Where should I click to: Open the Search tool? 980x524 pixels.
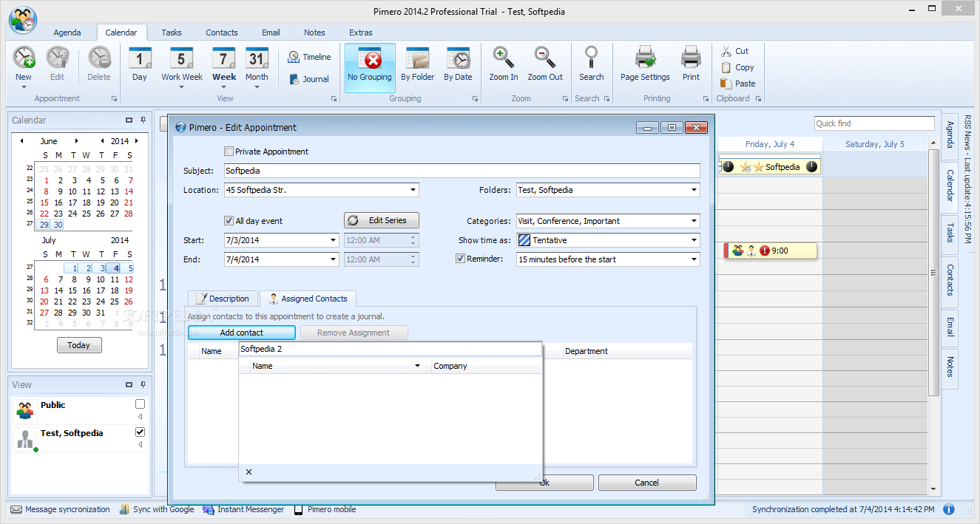(592, 65)
